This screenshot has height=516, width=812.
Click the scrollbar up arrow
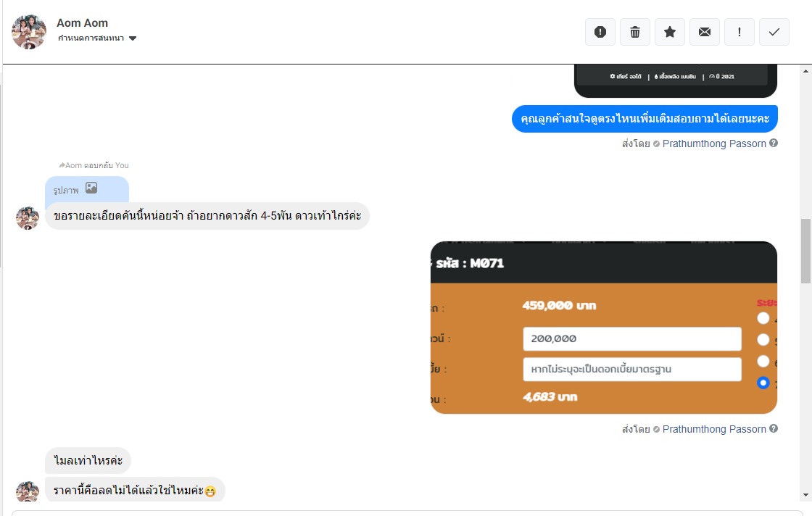(805, 71)
